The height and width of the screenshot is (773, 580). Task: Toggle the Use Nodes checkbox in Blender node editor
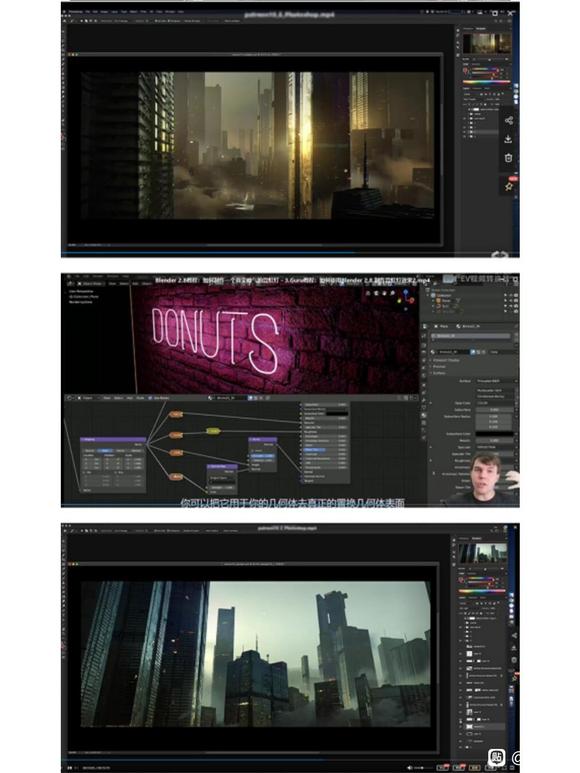(150, 397)
